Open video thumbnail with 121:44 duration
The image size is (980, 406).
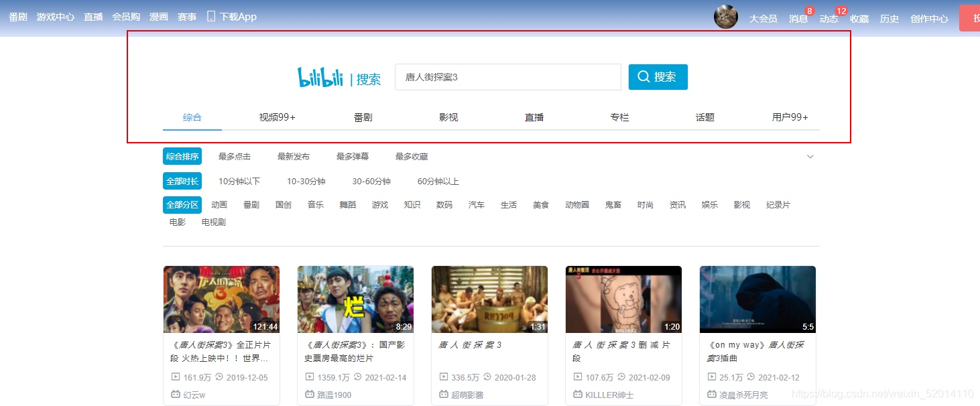(x=221, y=299)
